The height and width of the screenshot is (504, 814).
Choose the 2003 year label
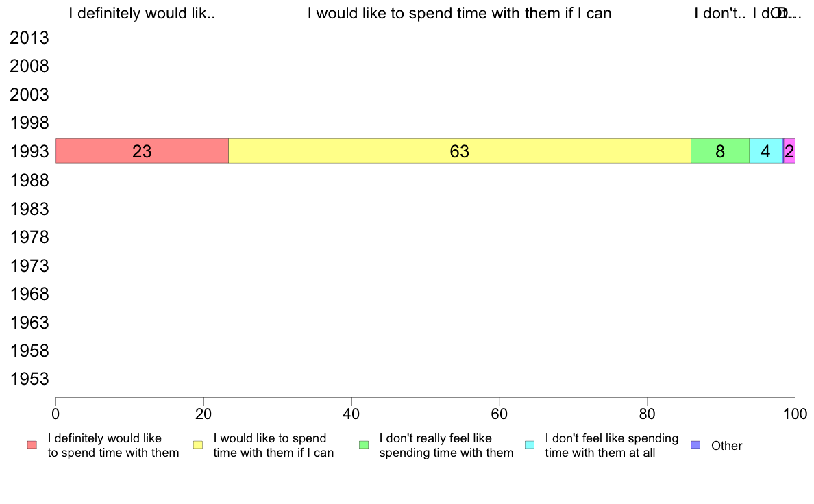[29, 94]
